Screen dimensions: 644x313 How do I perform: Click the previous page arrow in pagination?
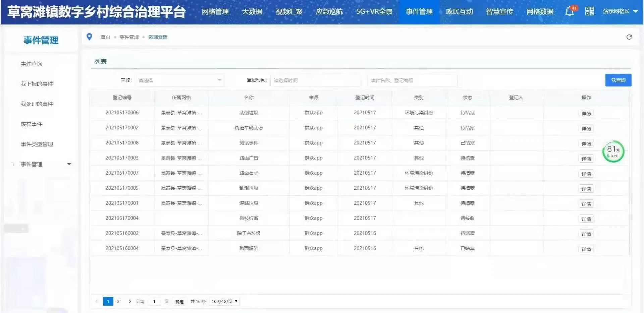click(97, 301)
